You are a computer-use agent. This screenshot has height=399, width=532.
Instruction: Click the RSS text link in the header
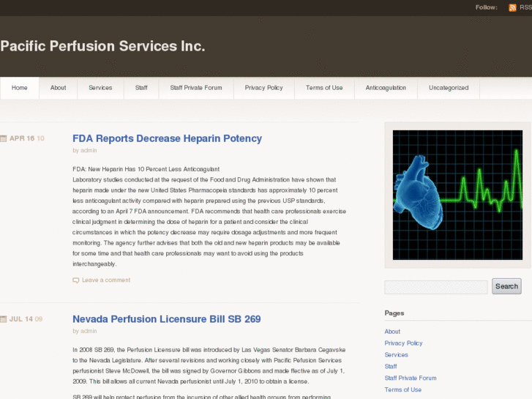click(x=525, y=7)
